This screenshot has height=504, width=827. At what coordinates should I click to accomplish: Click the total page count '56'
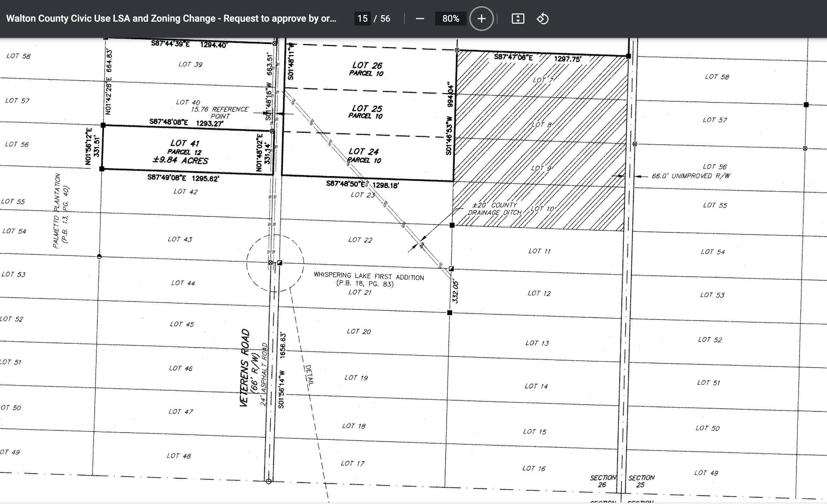(x=385, y=19)
